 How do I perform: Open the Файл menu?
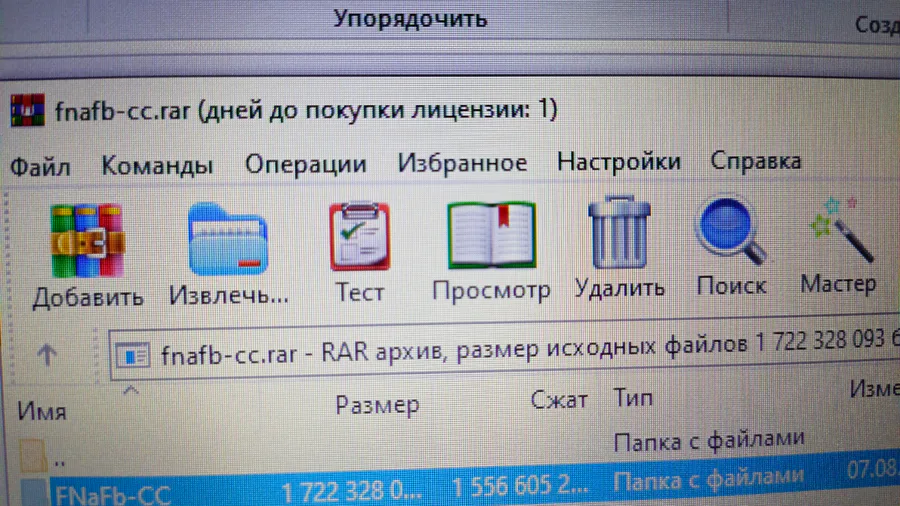click(40, 167)
